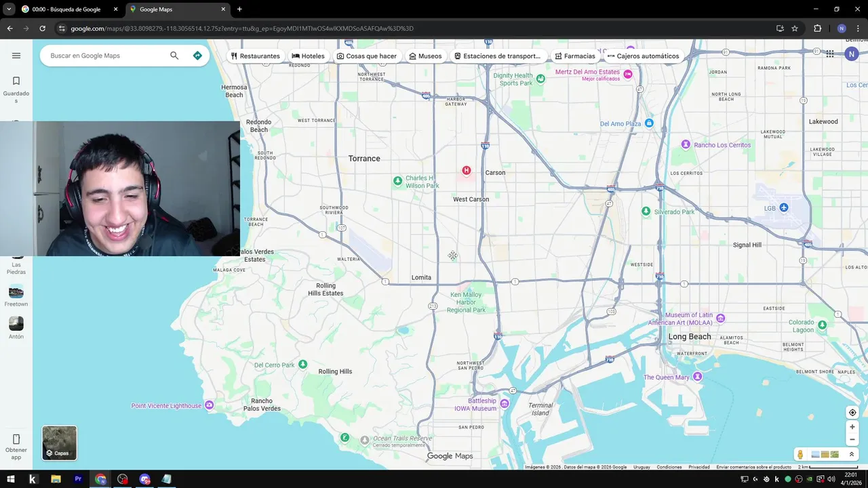Activate Street View Pegman

[800, 454]
